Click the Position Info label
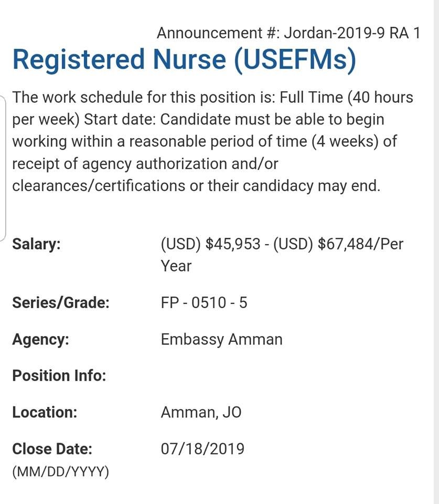This screenshot has width=439, height=504. tap(59, 376)
